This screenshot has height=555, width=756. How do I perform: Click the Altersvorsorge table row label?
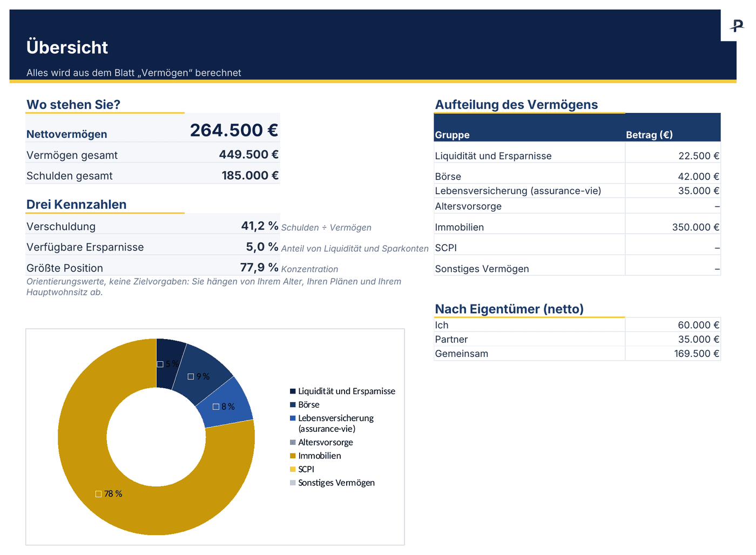click(468, 206)
